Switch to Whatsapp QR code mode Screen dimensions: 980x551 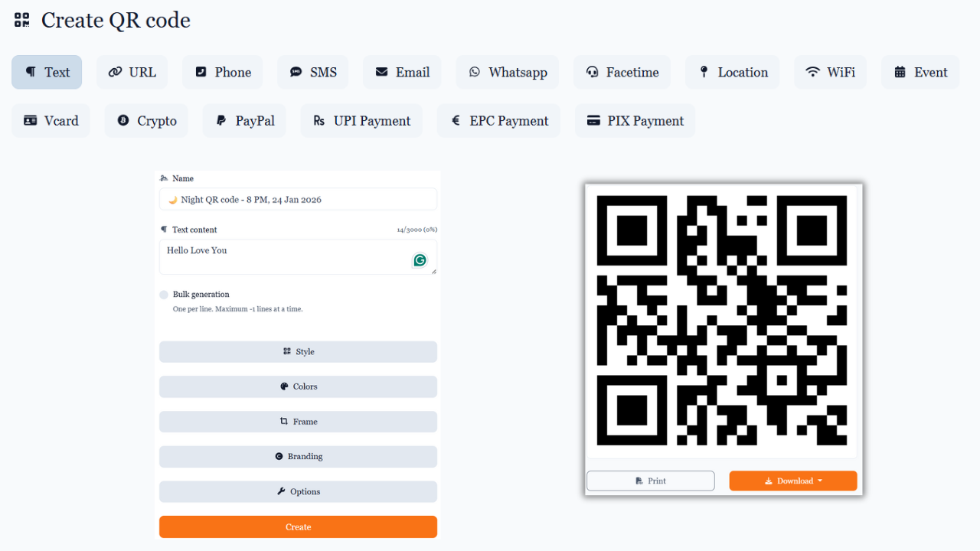click(x=507, y=72)
